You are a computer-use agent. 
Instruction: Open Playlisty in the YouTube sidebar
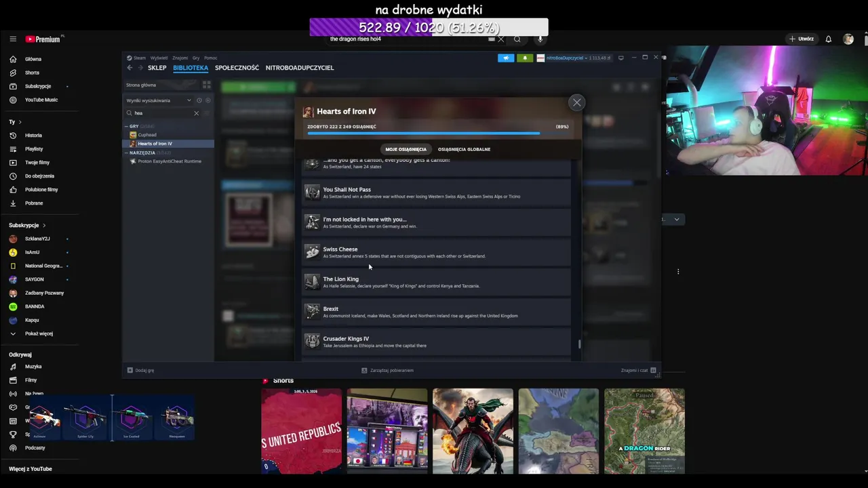pyautogui.click(x=34, y=149)
